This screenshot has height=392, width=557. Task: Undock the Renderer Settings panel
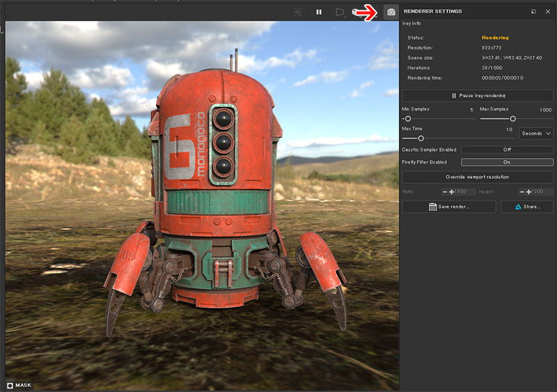click(533, 12)
